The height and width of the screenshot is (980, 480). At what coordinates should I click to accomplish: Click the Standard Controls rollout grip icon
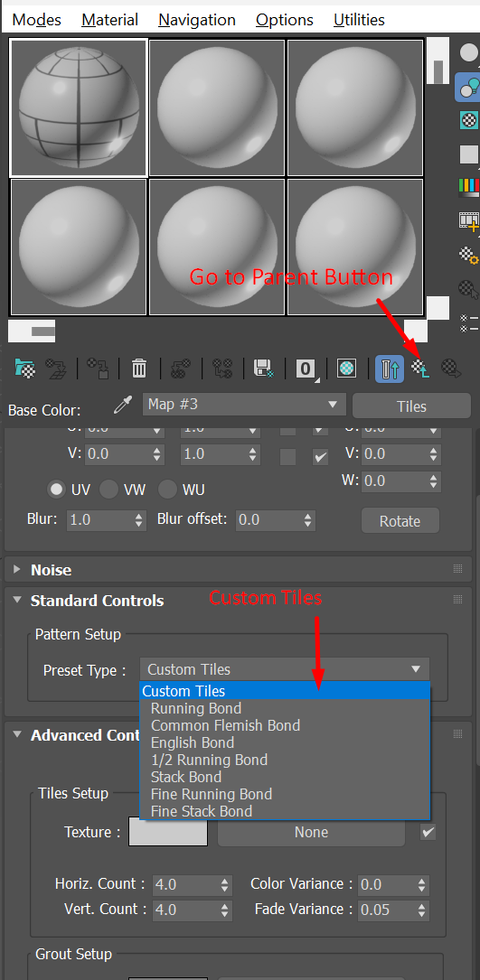pos(457,600)
